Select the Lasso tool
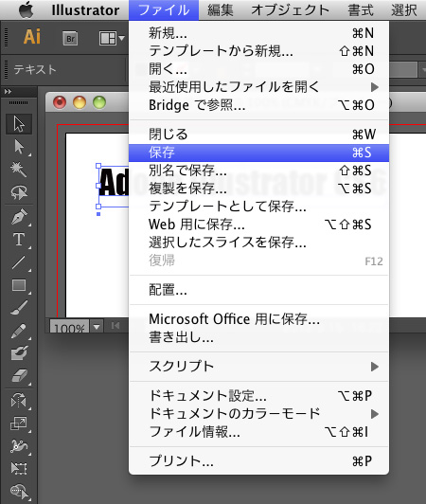Image resolution: width=426 pixels, height=504 pixels. [19, 192]
